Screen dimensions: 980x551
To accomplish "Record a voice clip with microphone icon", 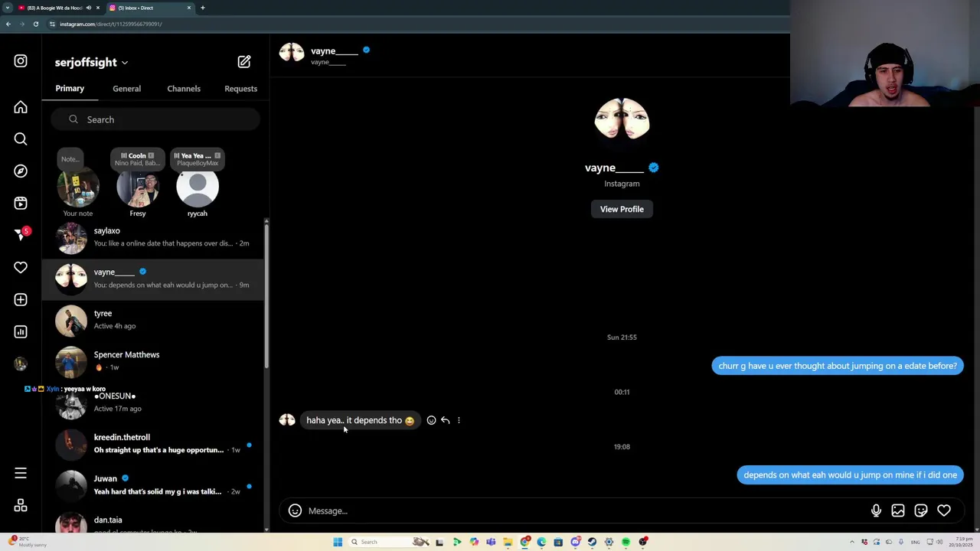I will click(876, 511).
